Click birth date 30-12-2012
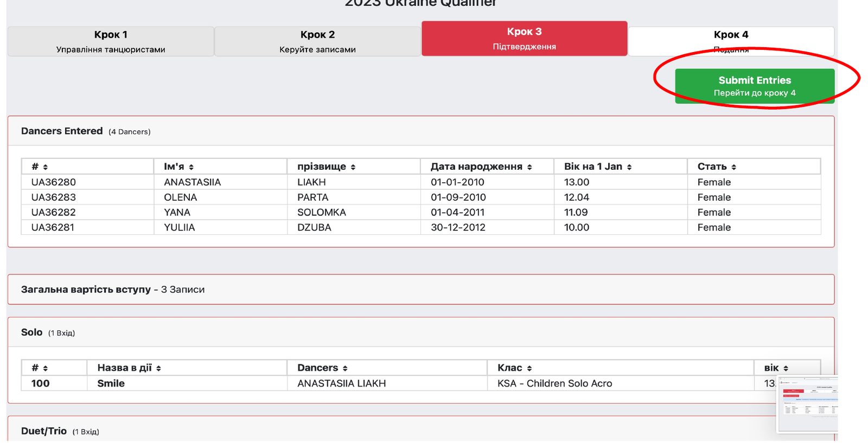 (458, 228)
